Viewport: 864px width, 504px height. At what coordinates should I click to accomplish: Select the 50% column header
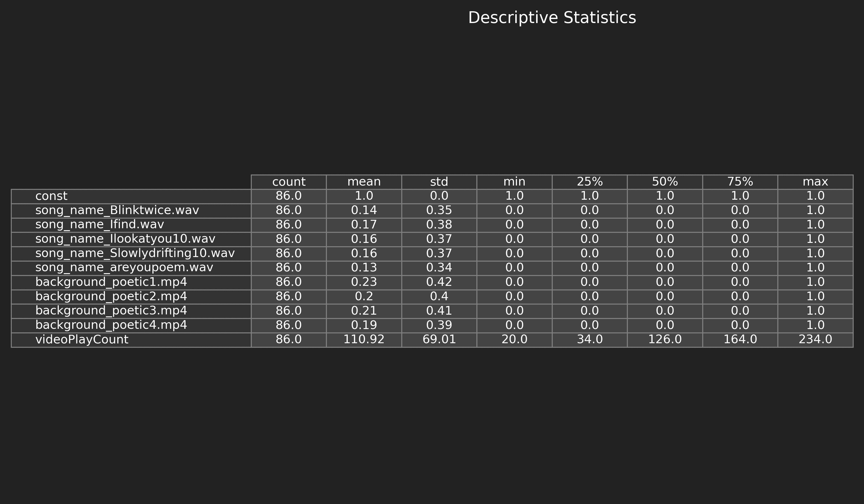[665, 182]
